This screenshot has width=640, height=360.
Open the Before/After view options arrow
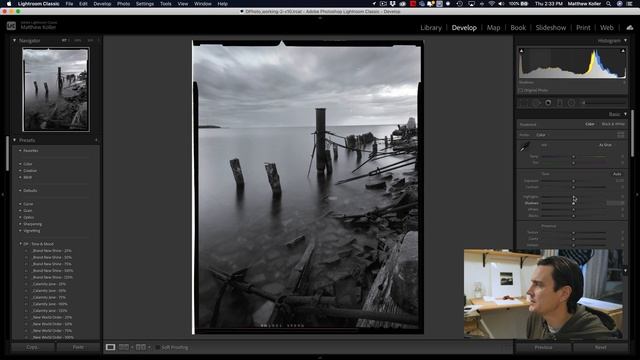(x=149, y=347)
